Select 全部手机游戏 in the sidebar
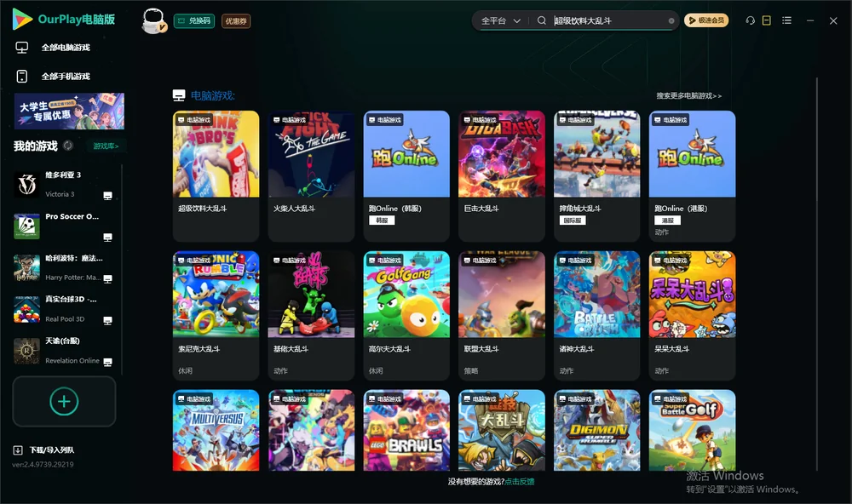 (x=66, y=77)
